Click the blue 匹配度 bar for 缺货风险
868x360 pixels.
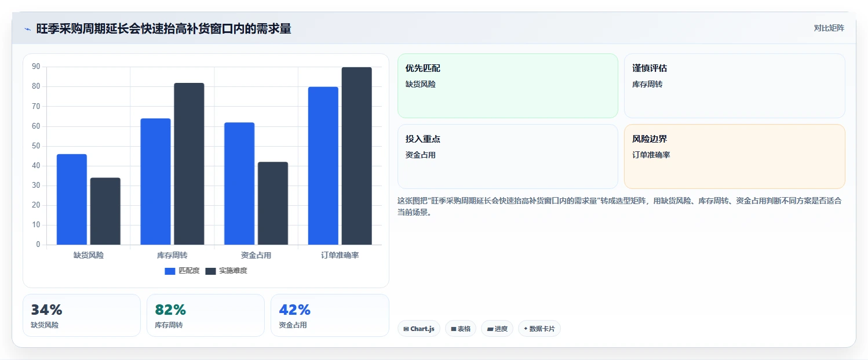[72, 199]
